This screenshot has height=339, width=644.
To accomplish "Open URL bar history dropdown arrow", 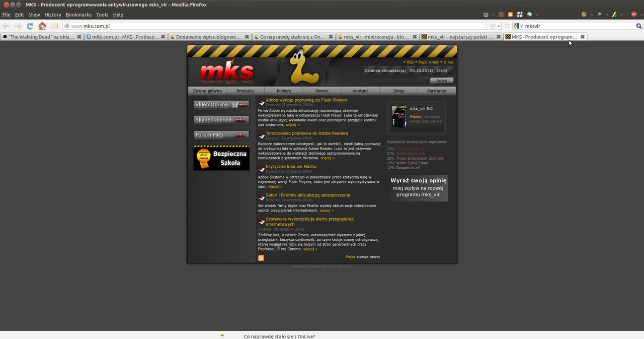I will (499, 26).
